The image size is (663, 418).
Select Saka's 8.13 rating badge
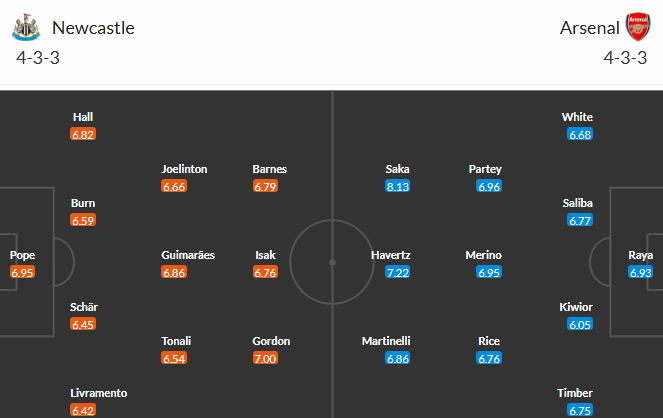[x=397, y=186]
